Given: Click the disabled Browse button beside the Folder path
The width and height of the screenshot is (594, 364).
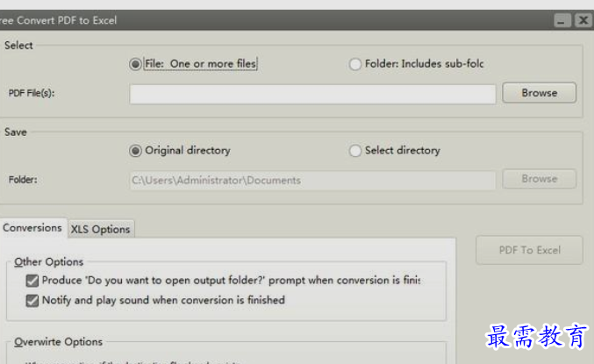Looking at the screenshot, I should point(539,179).
